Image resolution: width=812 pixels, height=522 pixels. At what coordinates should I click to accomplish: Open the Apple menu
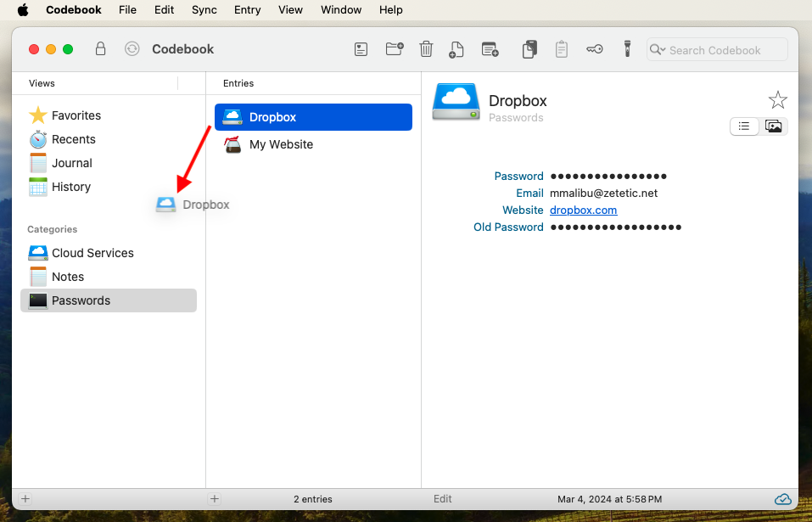click(23, 10)
